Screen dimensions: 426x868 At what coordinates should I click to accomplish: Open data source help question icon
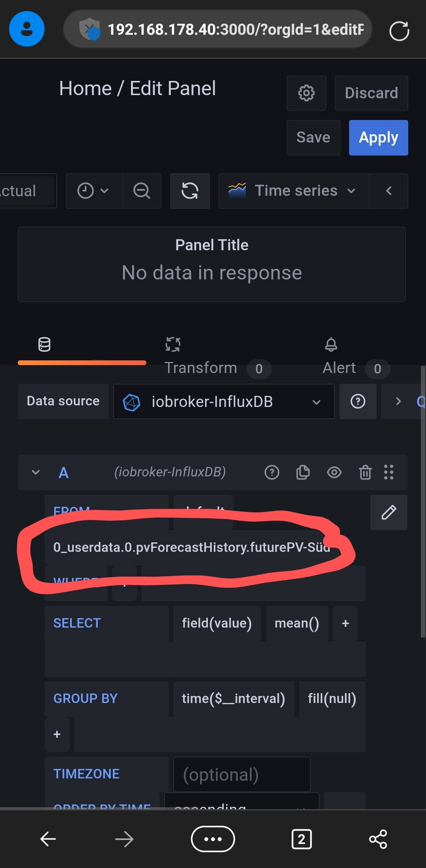point(358,402)
